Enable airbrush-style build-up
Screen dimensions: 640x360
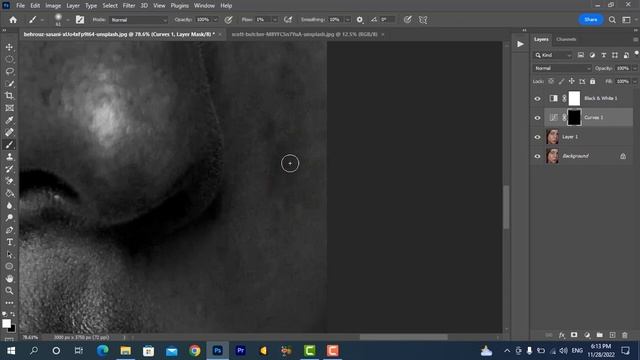[288, 20]
